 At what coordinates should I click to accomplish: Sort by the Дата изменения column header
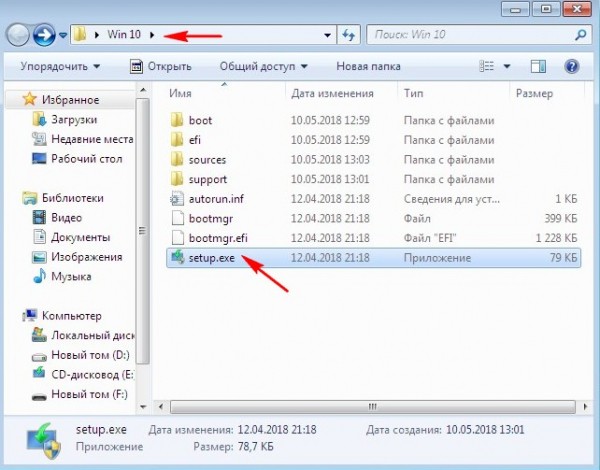point(332,93)
